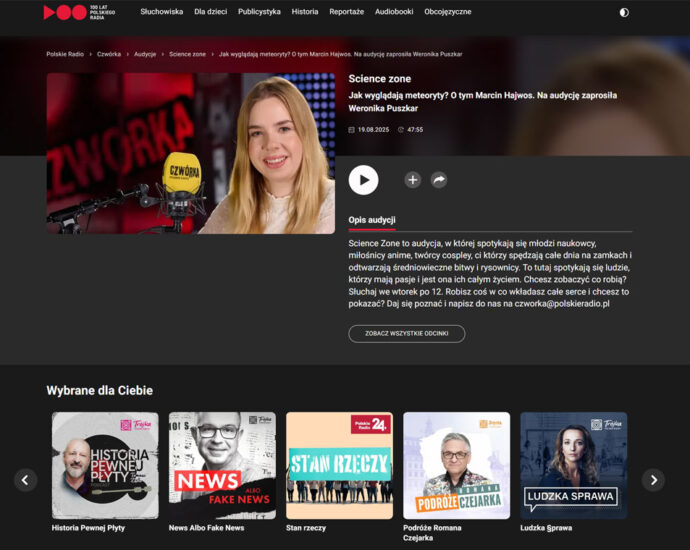Click the episode host photo

coord(191,153)
